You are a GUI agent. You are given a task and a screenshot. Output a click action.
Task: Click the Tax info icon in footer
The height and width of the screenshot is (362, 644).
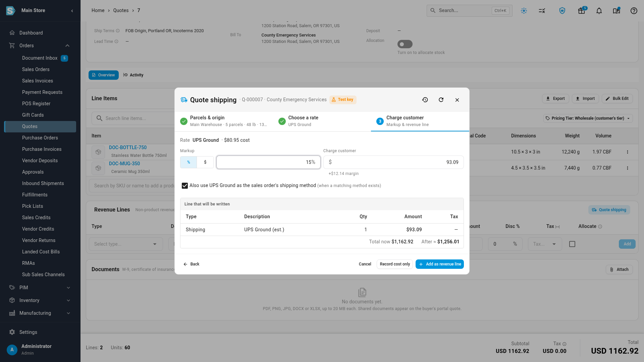[x=565, y=344]
